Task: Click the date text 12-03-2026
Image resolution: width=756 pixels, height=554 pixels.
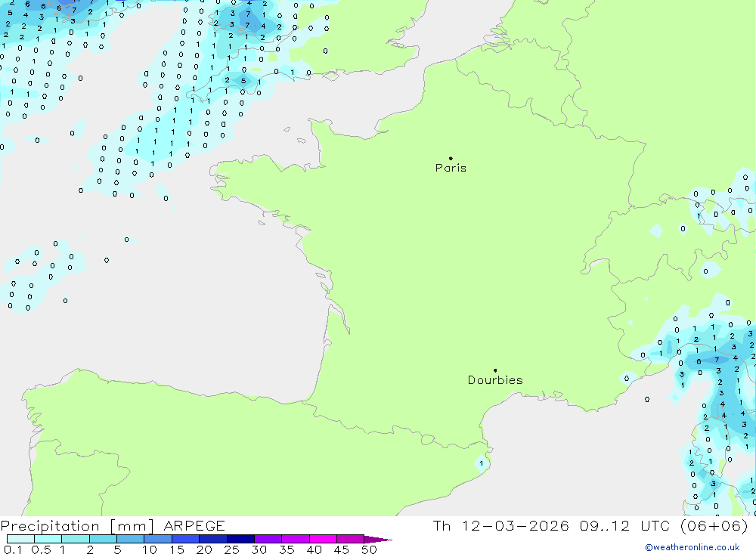Action: click(515, 526)
